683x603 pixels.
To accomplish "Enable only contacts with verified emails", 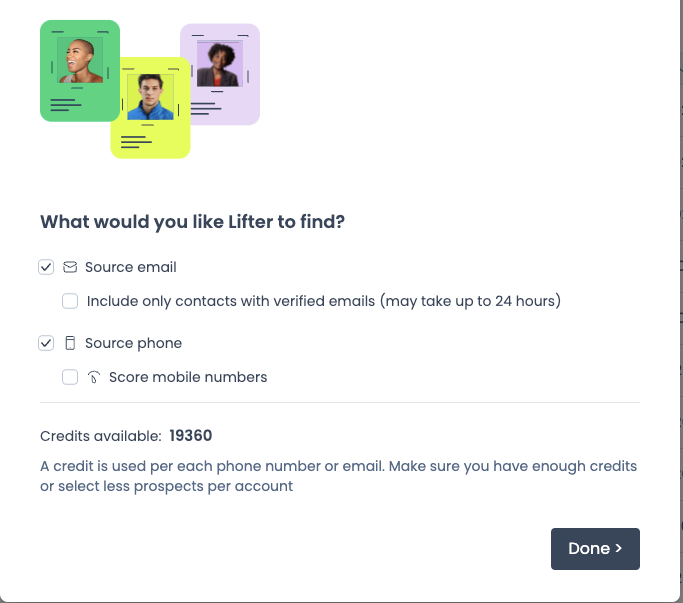I will 70,301.
